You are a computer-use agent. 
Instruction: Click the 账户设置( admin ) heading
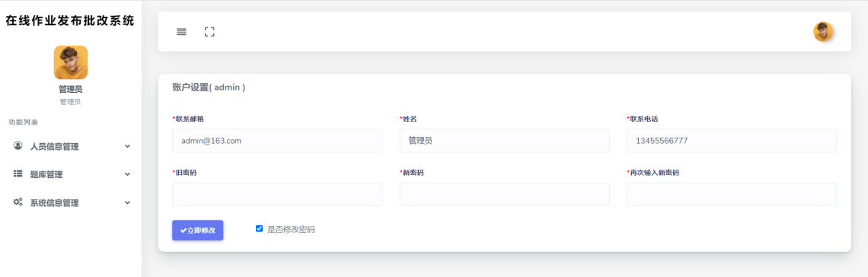pyautogui.click(x=209, y=87)
